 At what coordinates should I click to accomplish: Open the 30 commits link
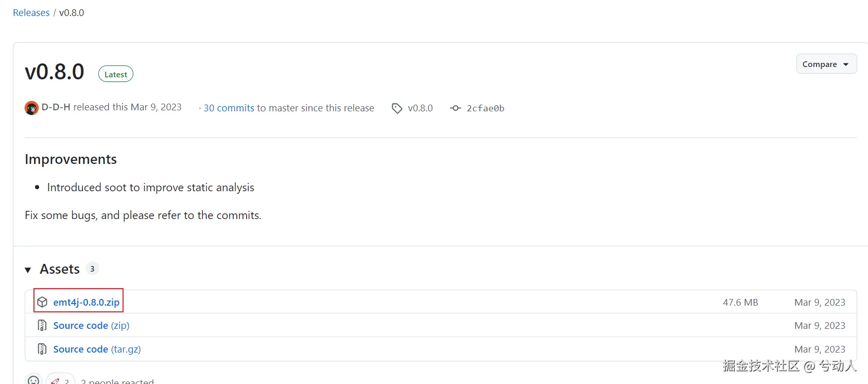click(229, 108)
